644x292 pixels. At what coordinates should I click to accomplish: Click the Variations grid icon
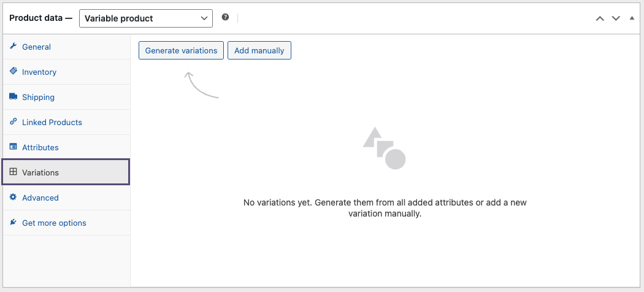pos(13,172)
